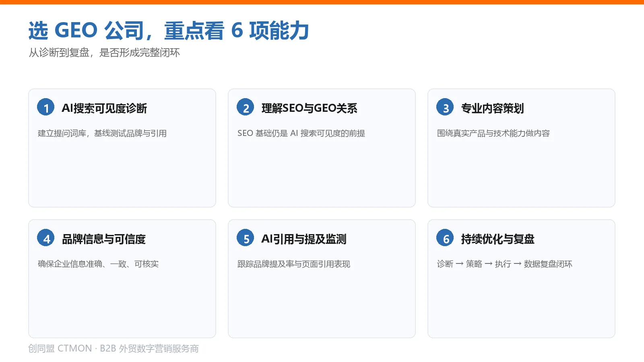Click the number 5 circle badge
Screen dimensions: 644x362
245,238
